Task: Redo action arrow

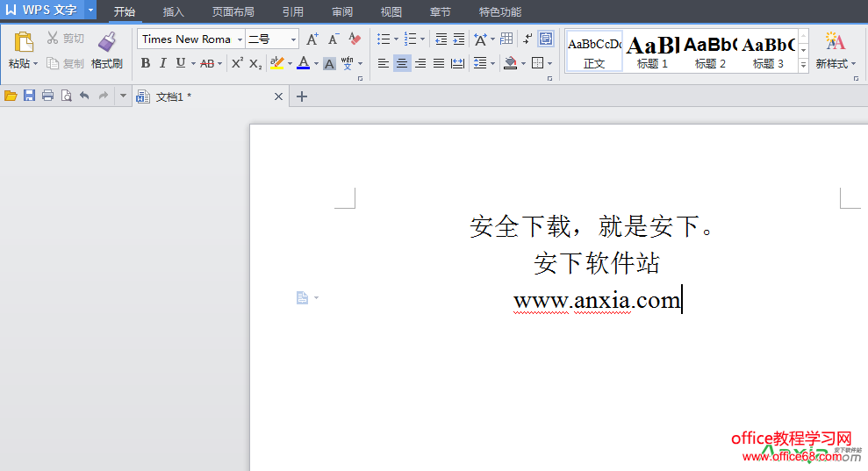Action: 103,96
